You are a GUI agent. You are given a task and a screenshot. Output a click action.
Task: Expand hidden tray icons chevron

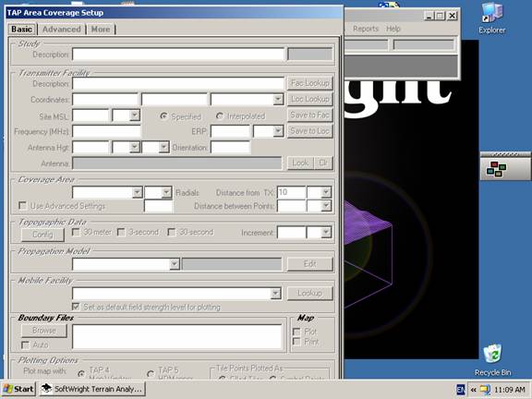pyautogui.click(x=473, y=390)
